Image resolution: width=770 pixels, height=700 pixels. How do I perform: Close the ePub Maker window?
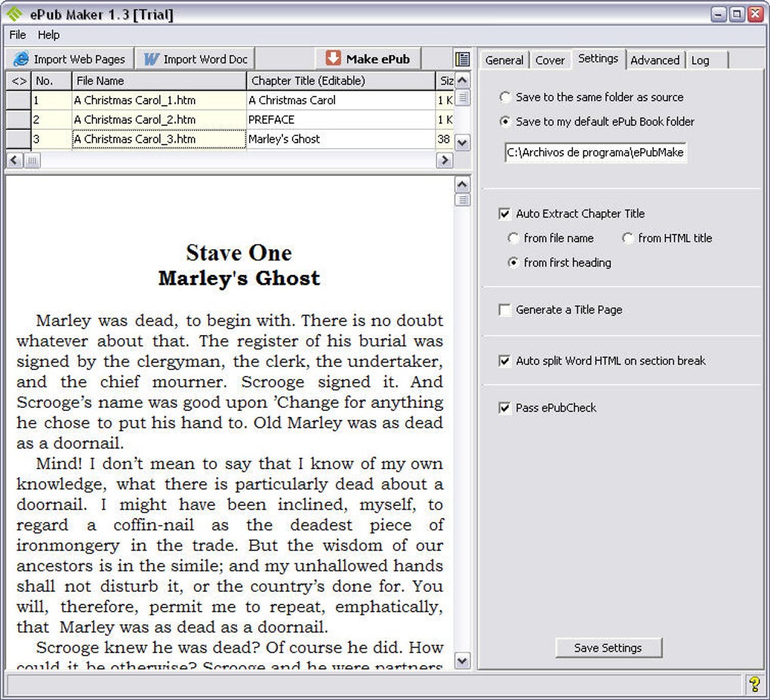pos(755,14)
